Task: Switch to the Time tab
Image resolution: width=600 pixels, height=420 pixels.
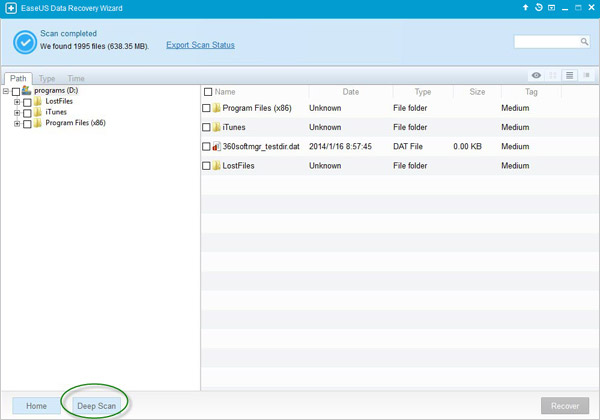Action: pos(76,78)
